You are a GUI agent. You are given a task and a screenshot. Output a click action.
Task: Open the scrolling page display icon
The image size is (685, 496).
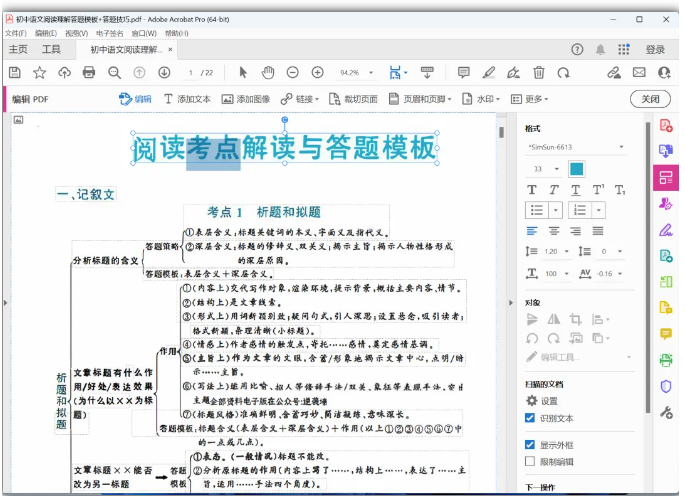click(427, 73)
